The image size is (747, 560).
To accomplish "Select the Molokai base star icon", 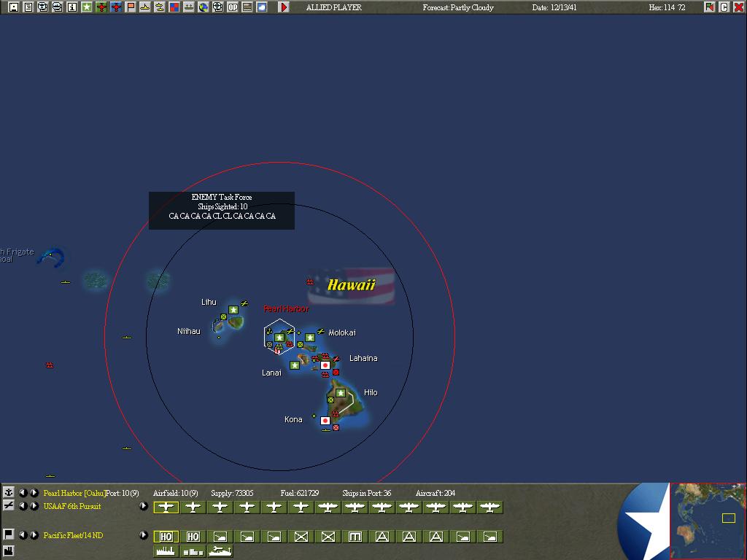I will tap(309, 338).
